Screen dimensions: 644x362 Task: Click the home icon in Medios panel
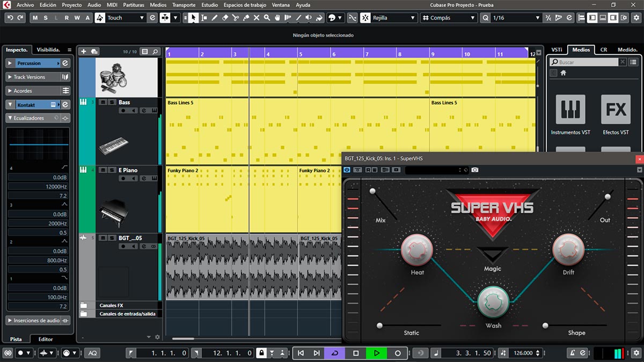(563, 73)
